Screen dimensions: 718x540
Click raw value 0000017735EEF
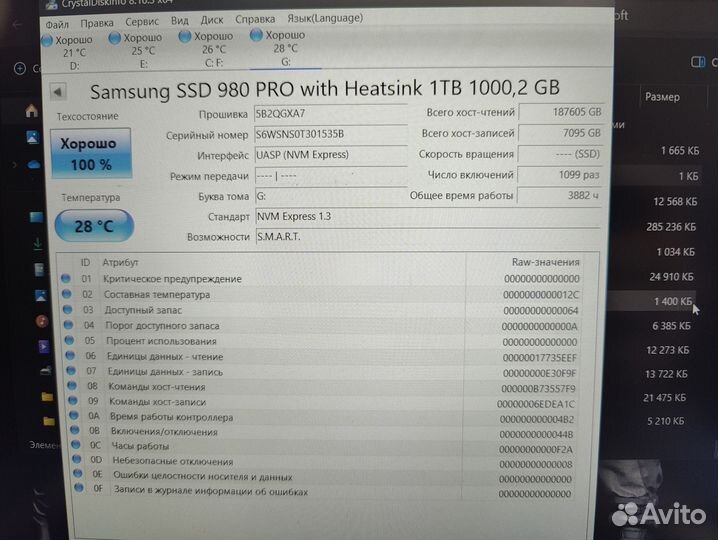(539, 358)
